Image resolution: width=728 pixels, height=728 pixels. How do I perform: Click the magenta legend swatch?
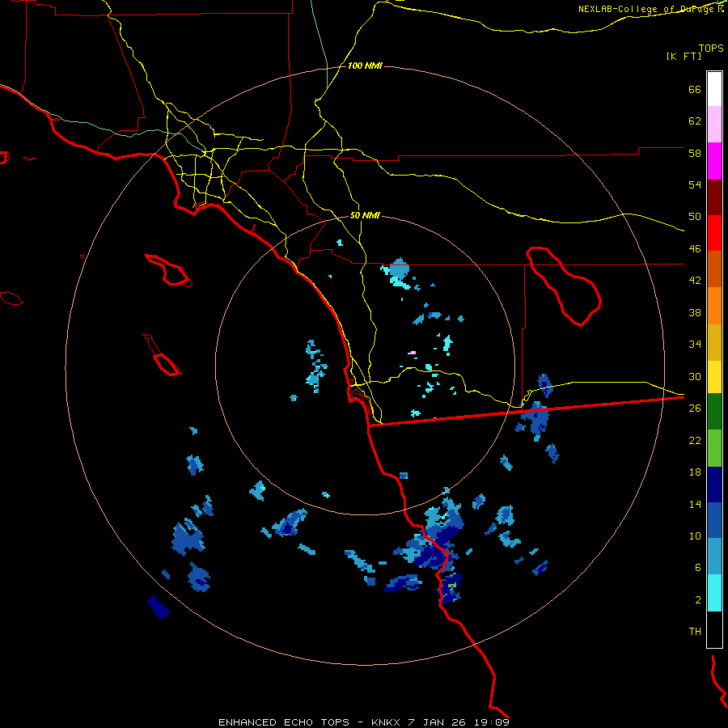click(714, 161)
